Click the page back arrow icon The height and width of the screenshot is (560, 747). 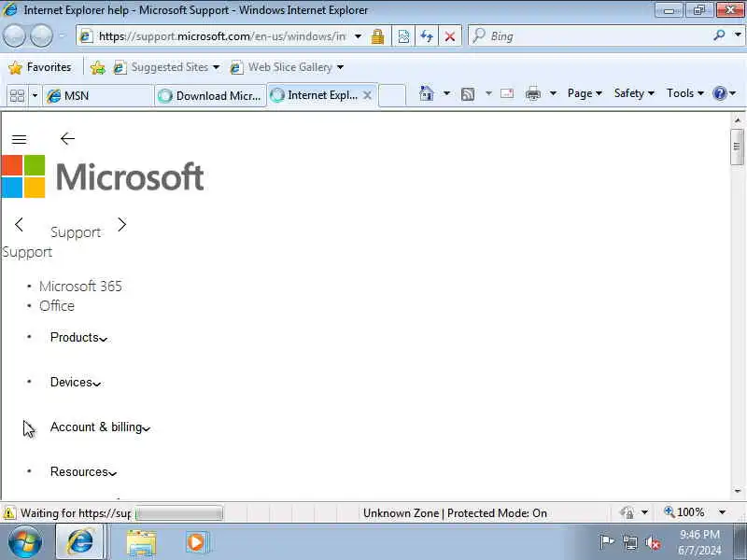tap(67, 138)
